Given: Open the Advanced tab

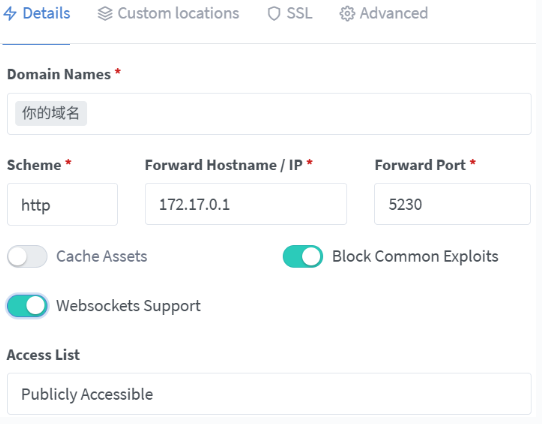Looking at the screenshot, I should 384,14.
